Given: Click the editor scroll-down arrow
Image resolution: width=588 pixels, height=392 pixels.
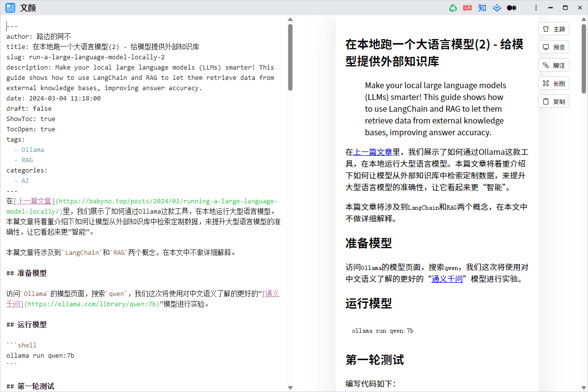Looking at the screenshot, I should [290, 387].
